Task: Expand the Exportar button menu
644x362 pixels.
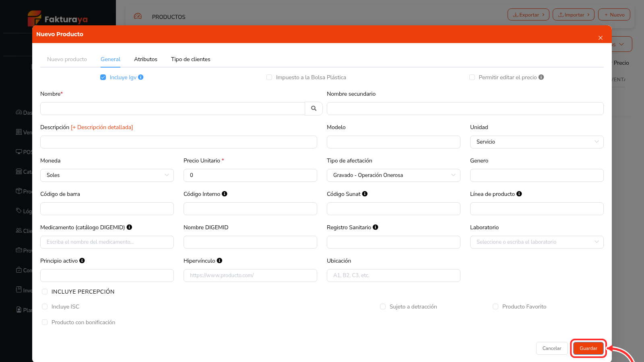Action: pyautogui.click(x=528, y=14)
